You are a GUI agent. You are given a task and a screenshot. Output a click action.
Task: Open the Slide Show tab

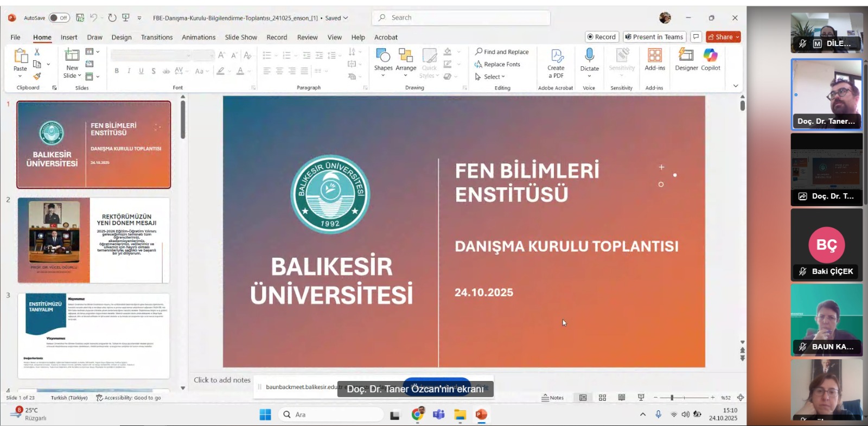click(241, 37)
